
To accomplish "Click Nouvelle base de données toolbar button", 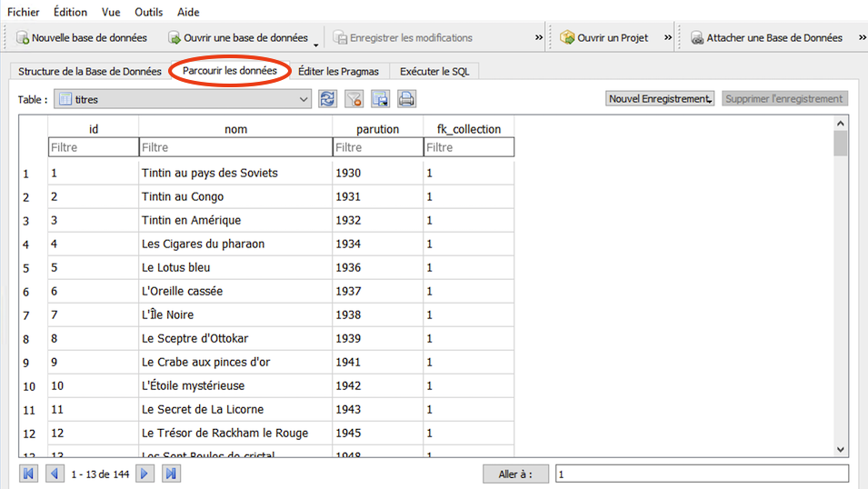I will tap(81, 38).
